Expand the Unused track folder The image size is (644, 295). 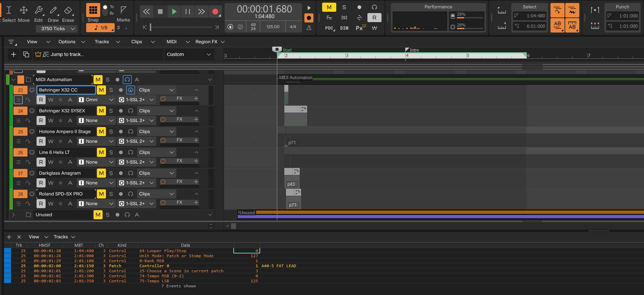point(13,215)
